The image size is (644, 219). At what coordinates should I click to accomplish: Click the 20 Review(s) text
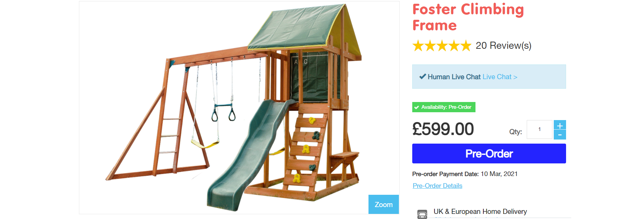(504, 45)
